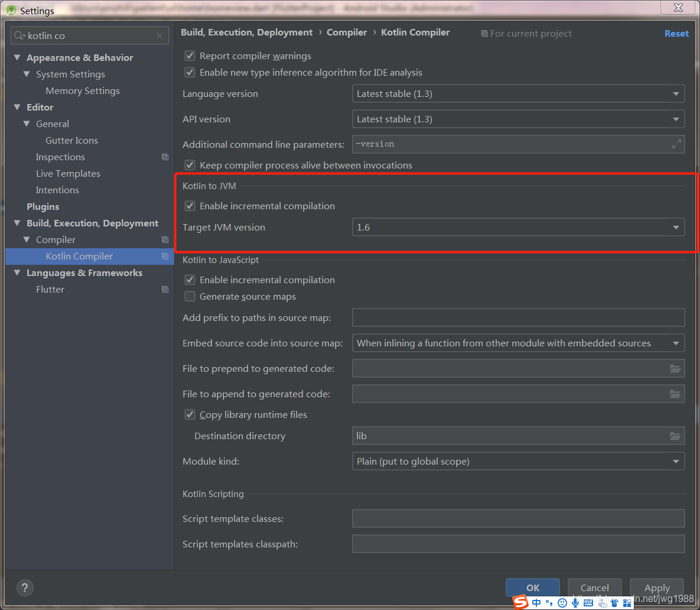Focus the settings search box
The image size is (700, 610).
[x=89, y=35]
